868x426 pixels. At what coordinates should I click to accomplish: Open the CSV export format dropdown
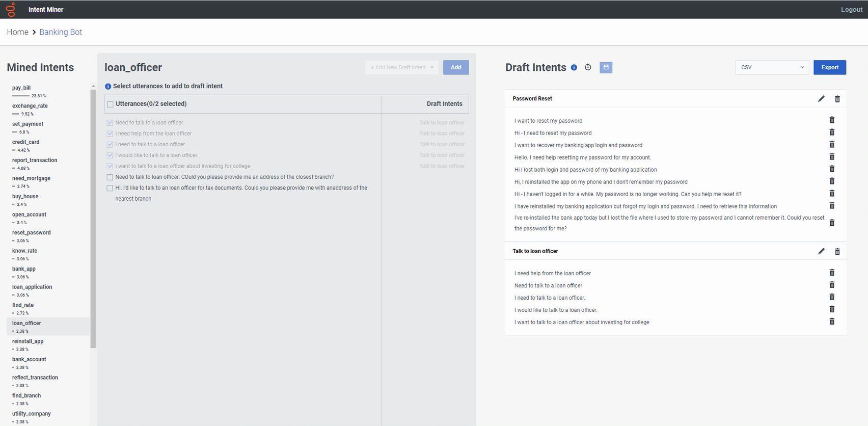772,67
